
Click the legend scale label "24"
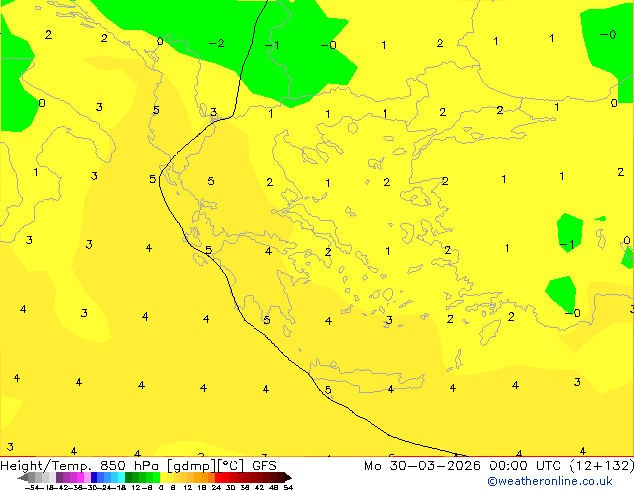point(217,488)
